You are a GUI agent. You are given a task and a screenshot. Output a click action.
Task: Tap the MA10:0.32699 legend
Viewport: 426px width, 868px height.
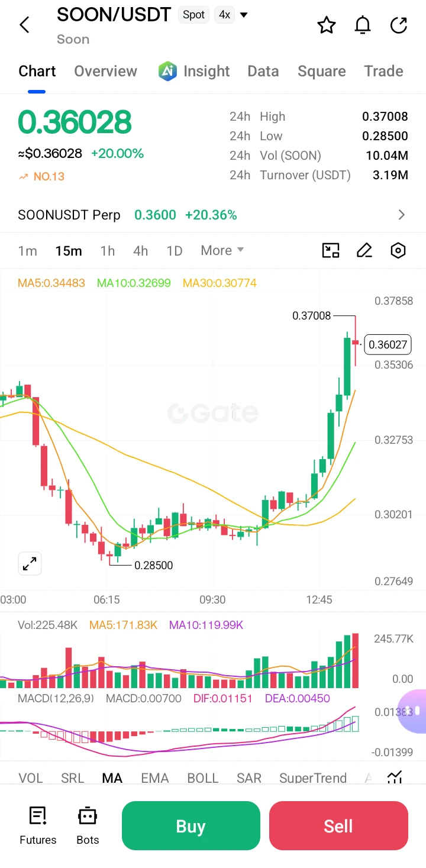point(134,283)
